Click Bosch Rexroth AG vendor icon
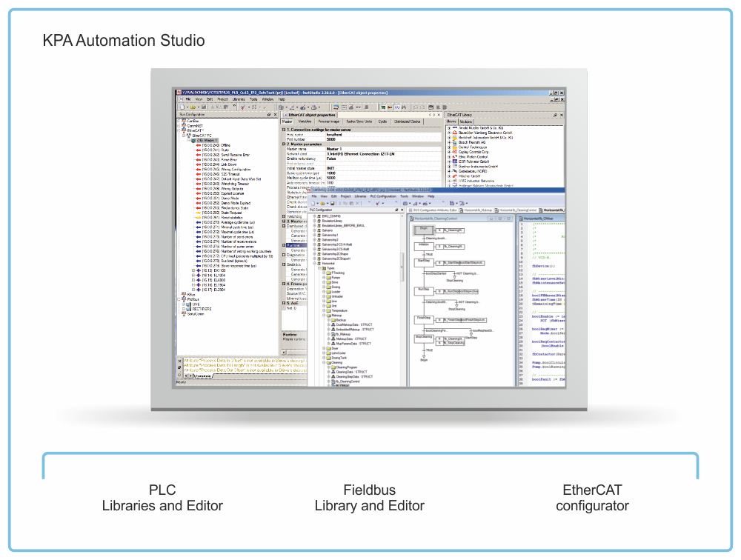 click(455, 142)
